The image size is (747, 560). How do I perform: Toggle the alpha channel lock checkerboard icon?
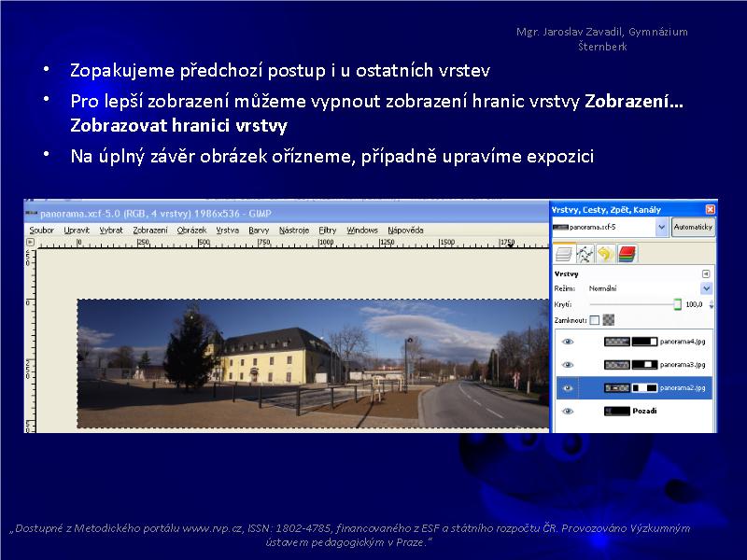609,320
